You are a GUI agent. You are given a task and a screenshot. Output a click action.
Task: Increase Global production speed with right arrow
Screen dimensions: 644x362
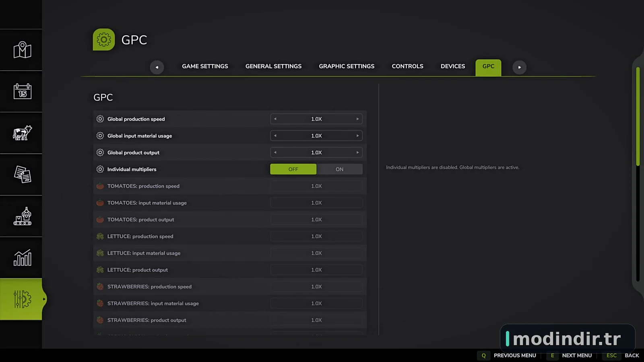click(x=357, y=119)
